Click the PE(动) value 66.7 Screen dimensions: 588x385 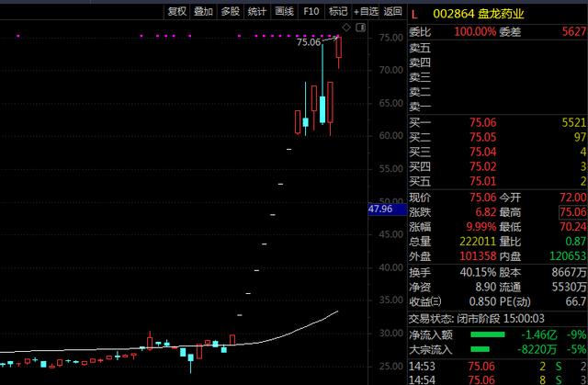click(576, 301)
